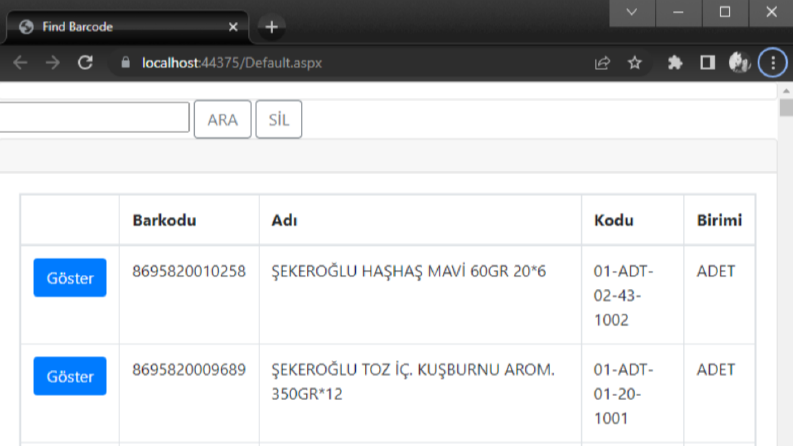Open the Extensions puzzle icon
The width and height of the screenshot is (793, 446).
675,63
